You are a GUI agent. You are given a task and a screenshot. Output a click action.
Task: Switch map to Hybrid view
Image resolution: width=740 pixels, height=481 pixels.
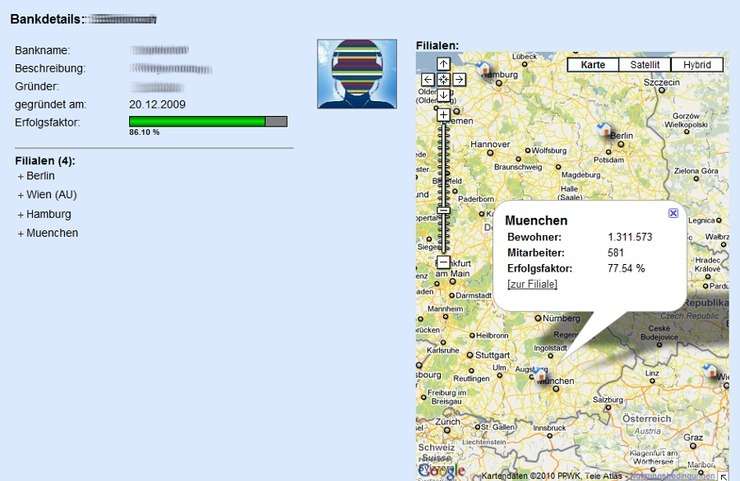(x=697, y=65)
